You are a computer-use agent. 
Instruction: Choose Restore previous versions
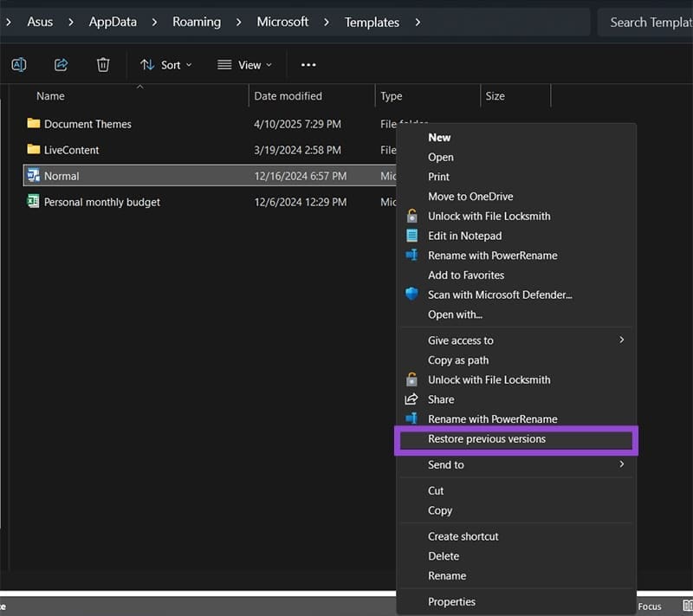(x=487, y=439)
